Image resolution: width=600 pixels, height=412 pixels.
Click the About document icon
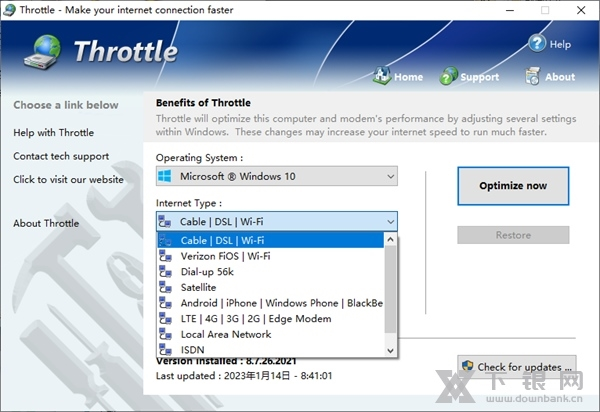coord(532,76)
